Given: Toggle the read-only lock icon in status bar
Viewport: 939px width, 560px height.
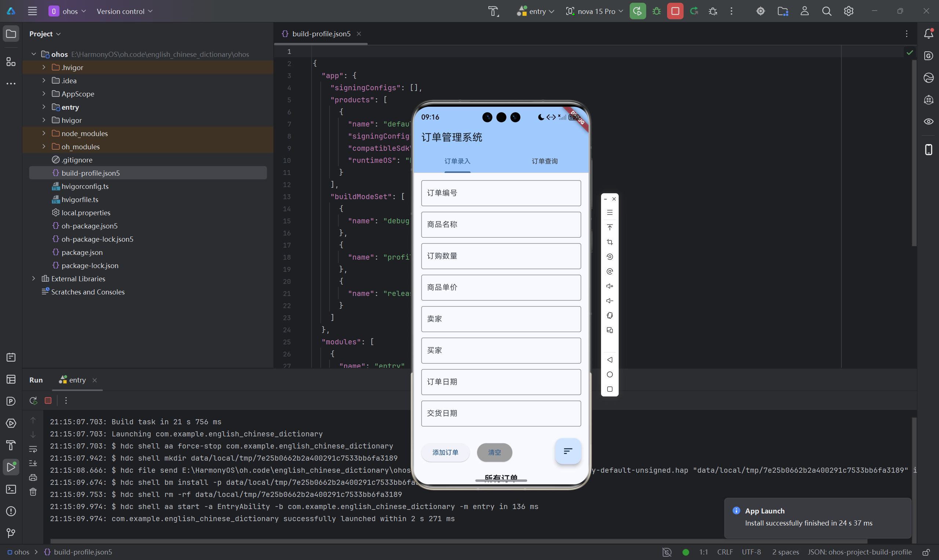Looking at the screenshot, I should point(926,552).
